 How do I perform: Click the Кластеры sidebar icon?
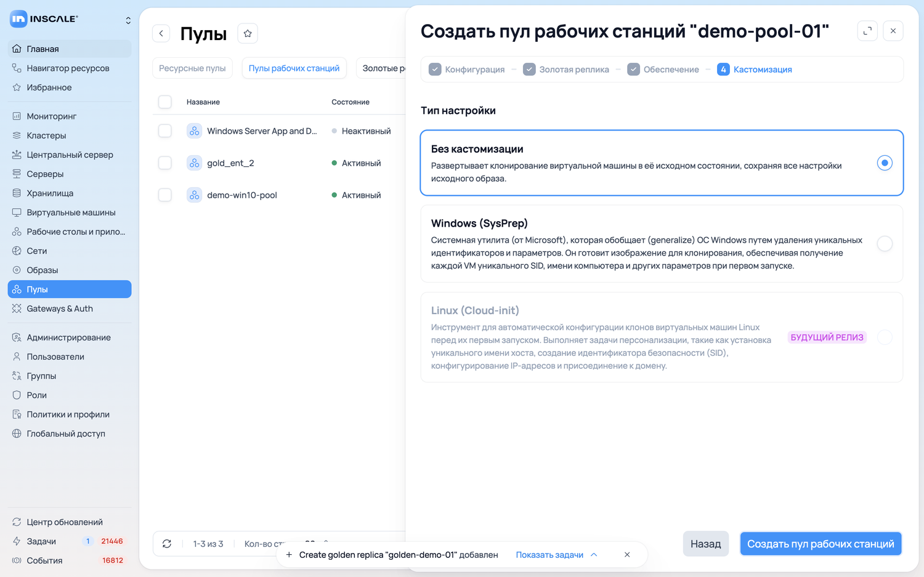[x=17, y=135]
